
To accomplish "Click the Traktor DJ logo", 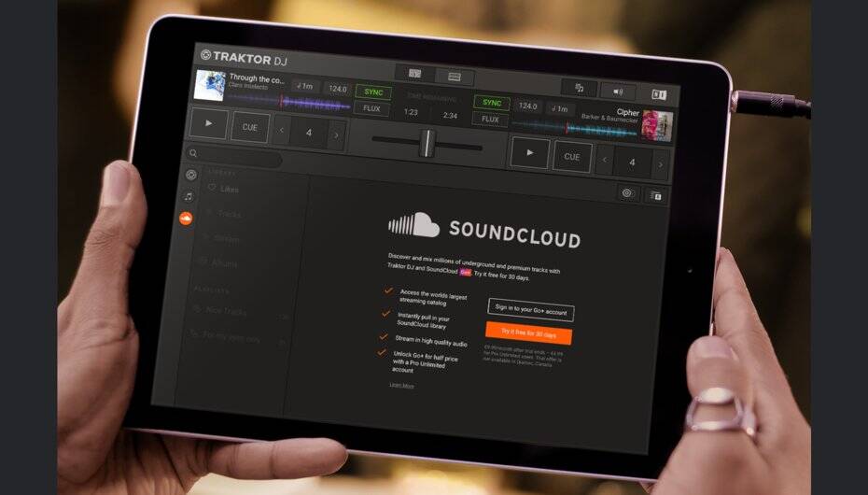I will pos(245,58).
